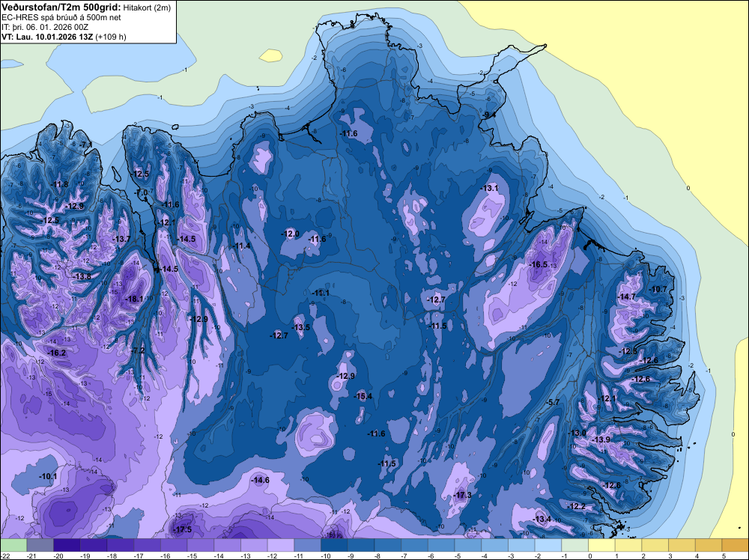Screen dimensions: 749x560
Task: Select the '-10.7' temperature value
Action: pos(658,289)
